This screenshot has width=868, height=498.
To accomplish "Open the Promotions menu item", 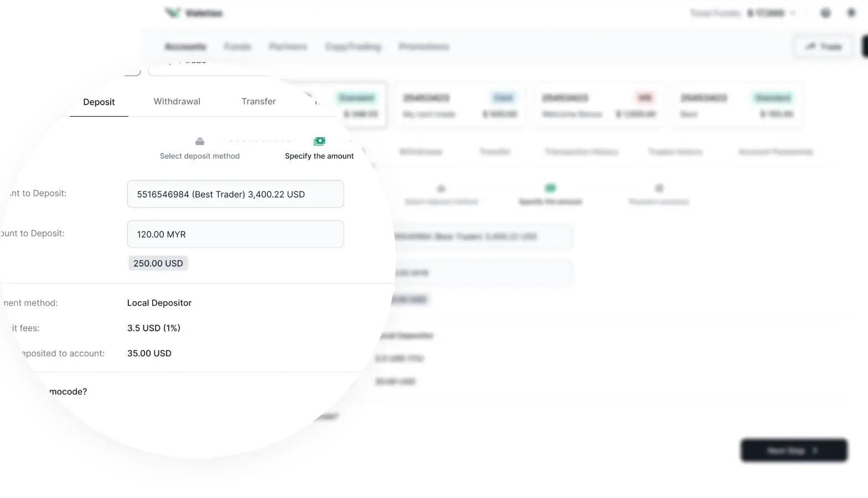I will (423, 46).
